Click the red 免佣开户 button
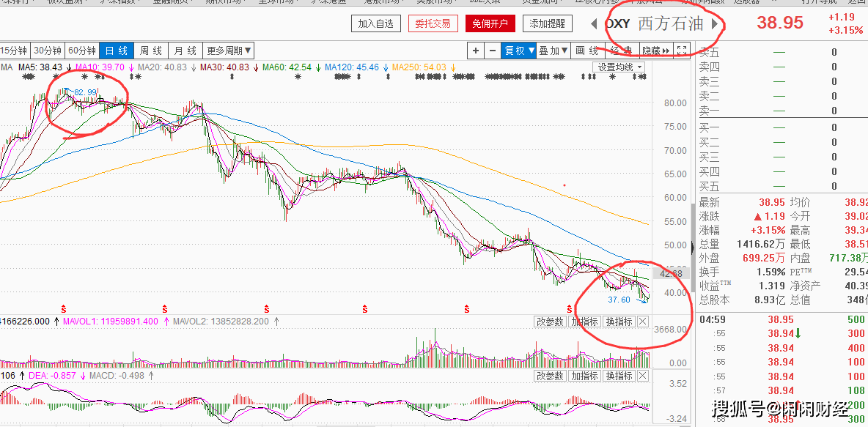The width and height of the screenshot is (868, 427). pos(490,23)
